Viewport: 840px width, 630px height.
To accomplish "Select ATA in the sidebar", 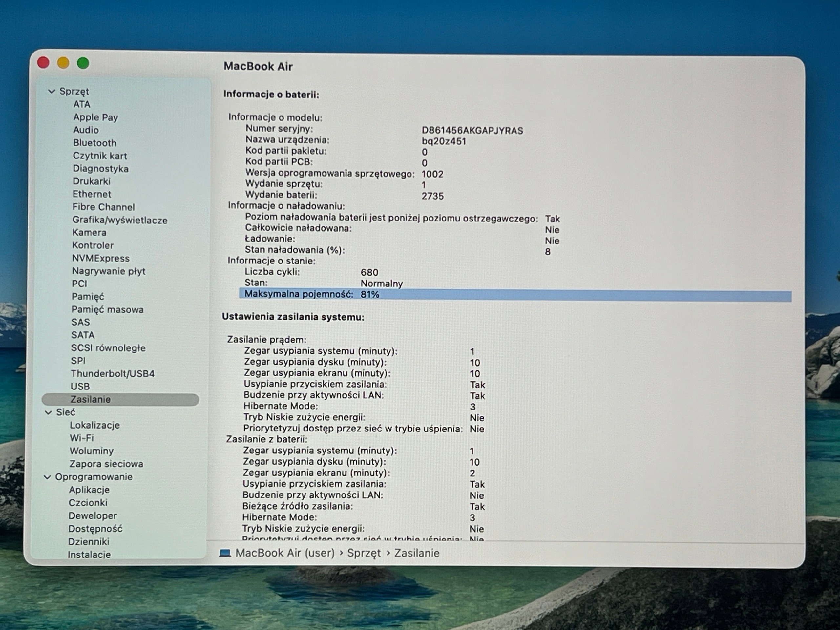I will pos(82,104).
